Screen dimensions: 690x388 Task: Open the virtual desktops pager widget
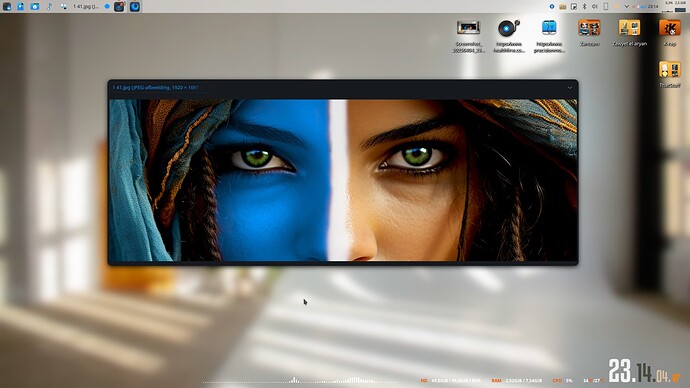[x=63, y=7]
